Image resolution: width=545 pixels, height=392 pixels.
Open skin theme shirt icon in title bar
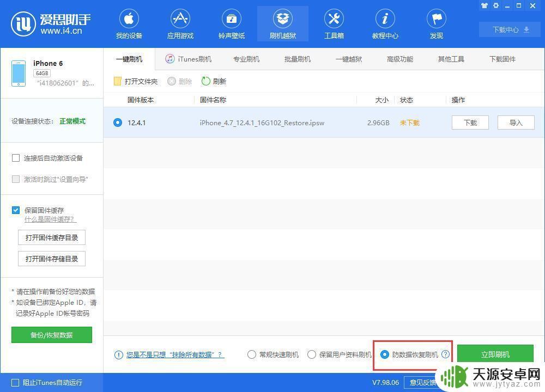[484, 5]
